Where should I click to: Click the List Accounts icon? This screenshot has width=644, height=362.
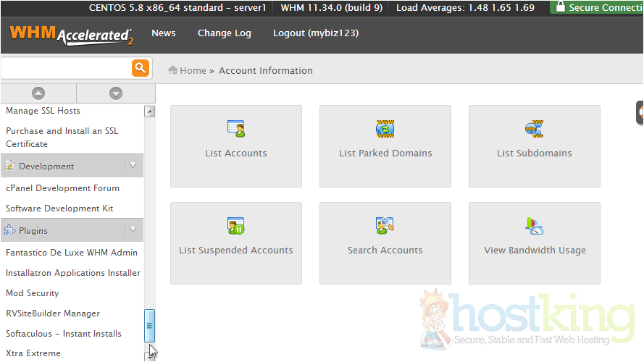[x=235, y=129]
